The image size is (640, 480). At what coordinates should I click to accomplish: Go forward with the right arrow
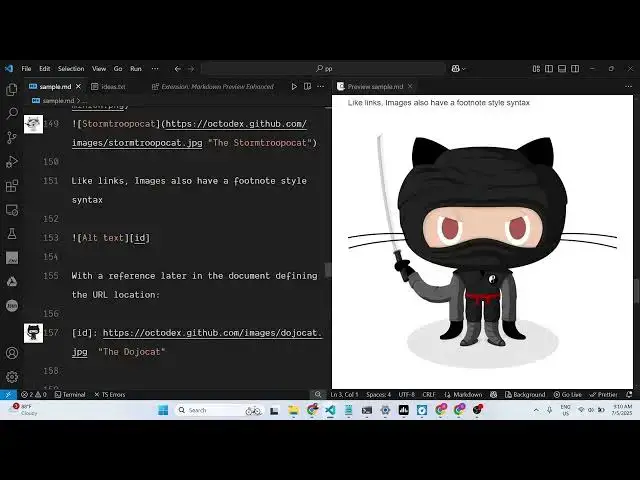191,69
